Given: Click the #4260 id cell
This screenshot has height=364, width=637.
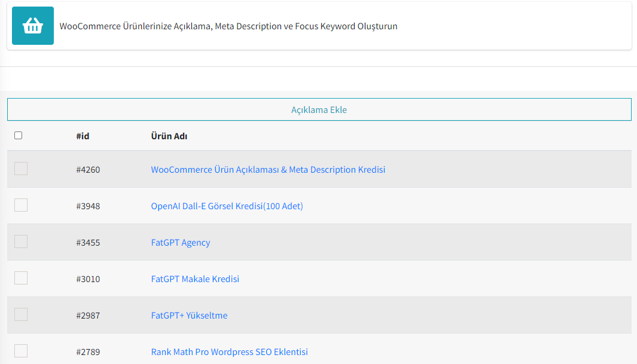Looking at the screenshot, I should tap(88, 170).
